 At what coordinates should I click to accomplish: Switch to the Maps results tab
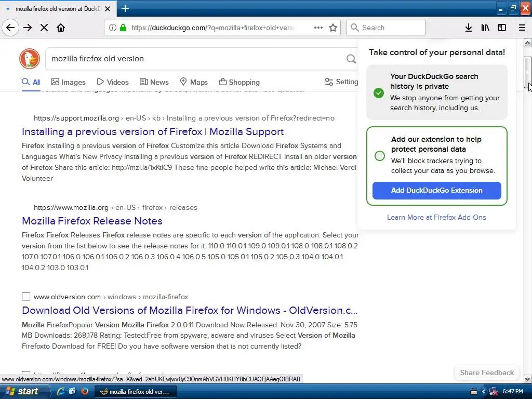194,82
